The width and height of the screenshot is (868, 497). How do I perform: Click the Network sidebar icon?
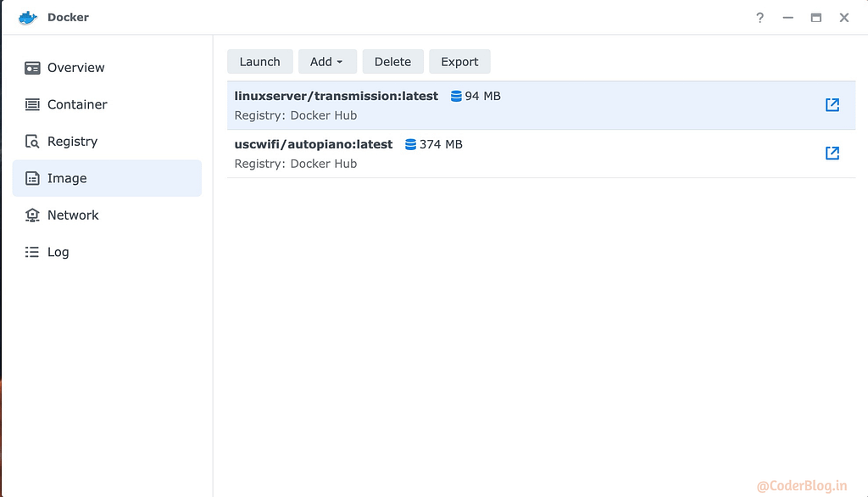pos(32,215)
